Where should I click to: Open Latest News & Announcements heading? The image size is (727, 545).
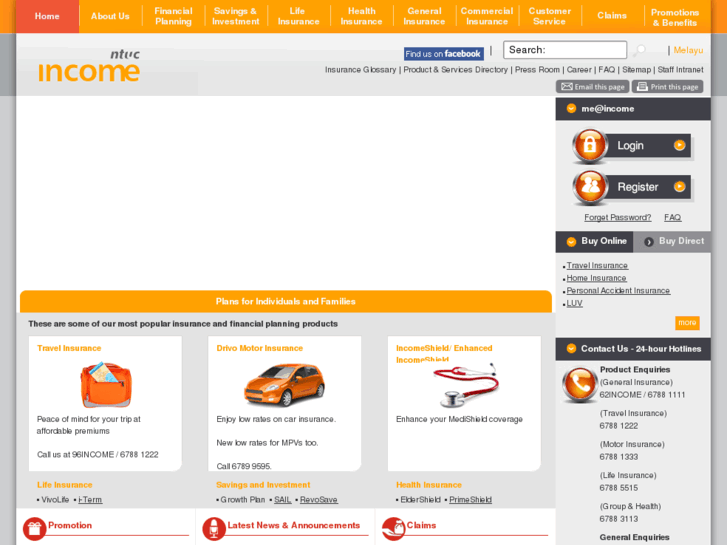[x=293, y=525]
